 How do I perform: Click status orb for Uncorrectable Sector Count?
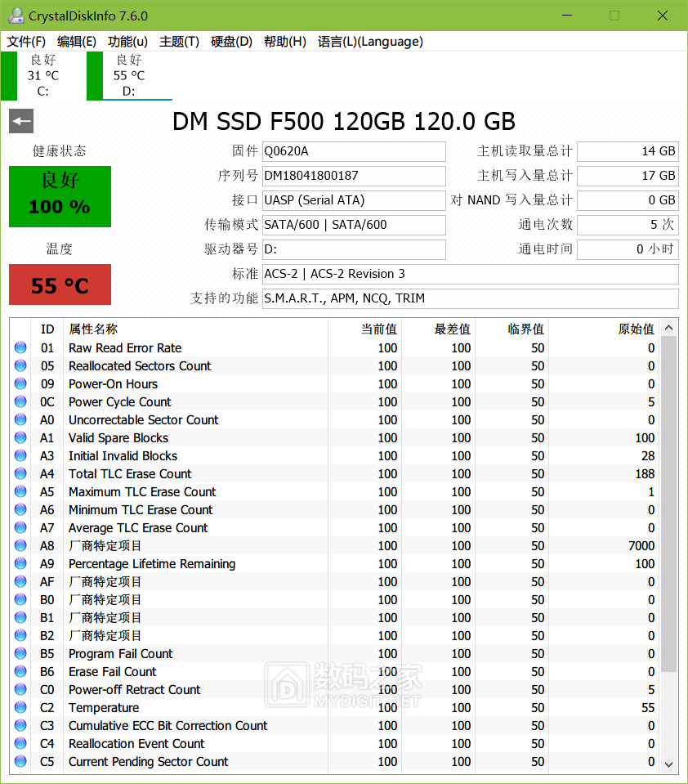[x=20, y=419]
